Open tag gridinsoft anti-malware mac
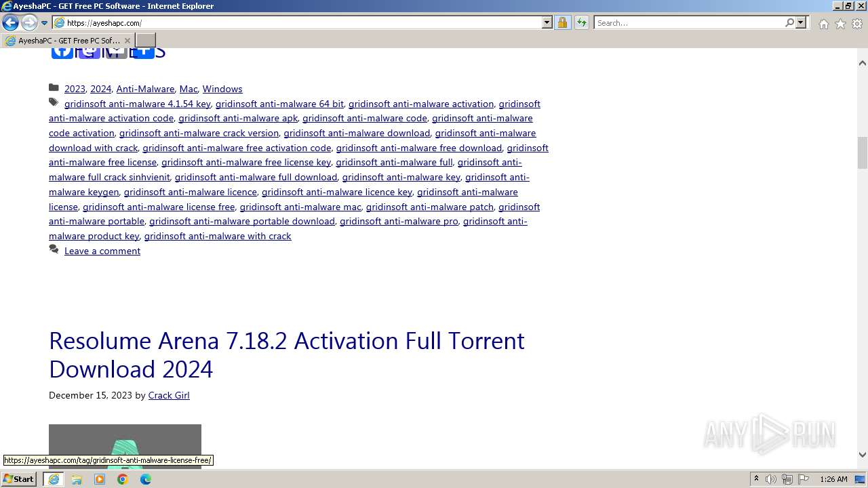 point(300,207)
